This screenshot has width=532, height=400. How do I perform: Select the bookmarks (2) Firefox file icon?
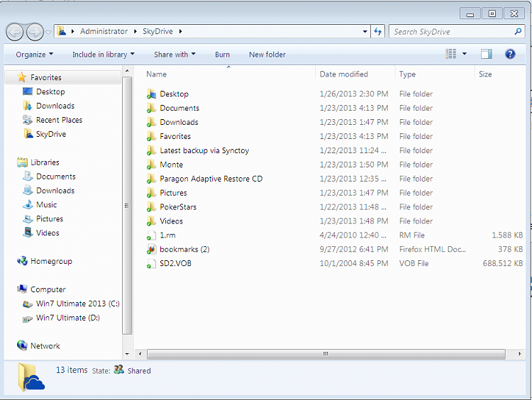click(x=151, y=250)
